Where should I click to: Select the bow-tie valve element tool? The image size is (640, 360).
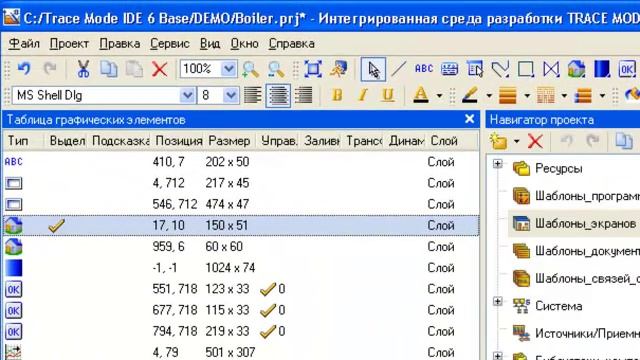pos(551,69)
